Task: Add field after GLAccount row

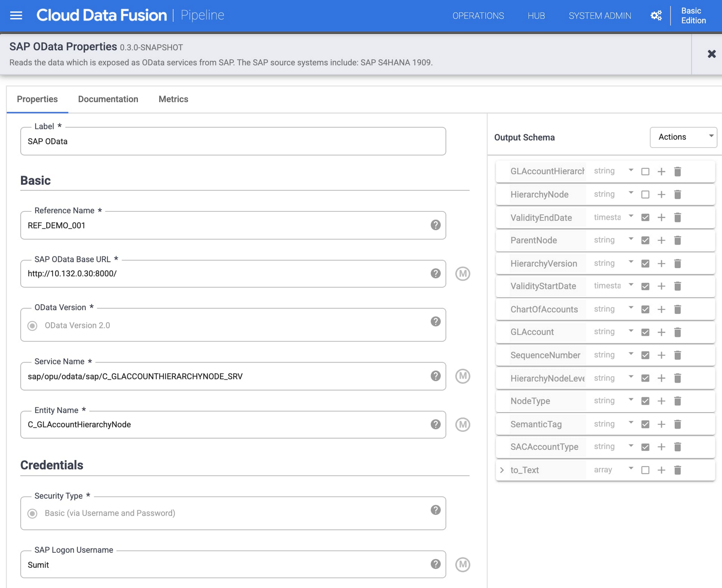Action: point(661,332)
